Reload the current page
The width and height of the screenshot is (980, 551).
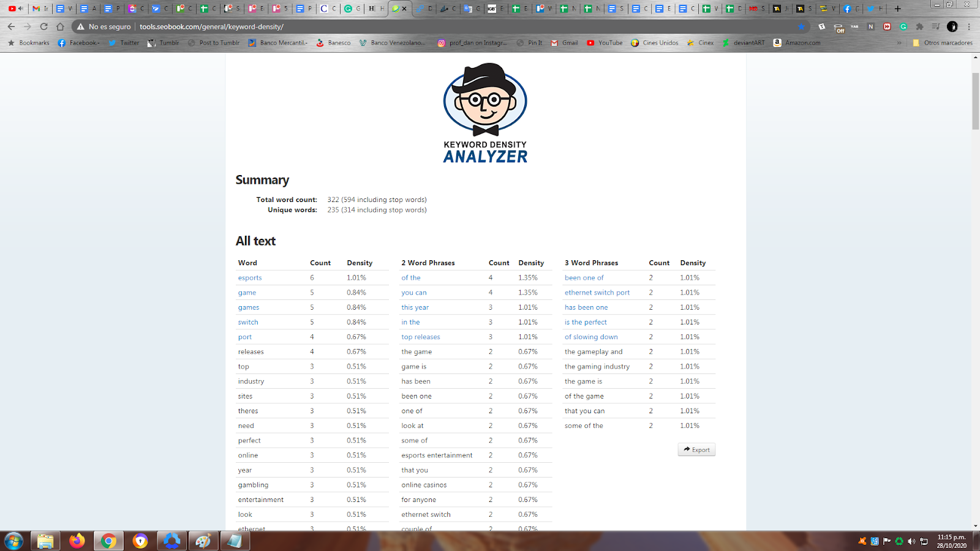coord(43,26)
